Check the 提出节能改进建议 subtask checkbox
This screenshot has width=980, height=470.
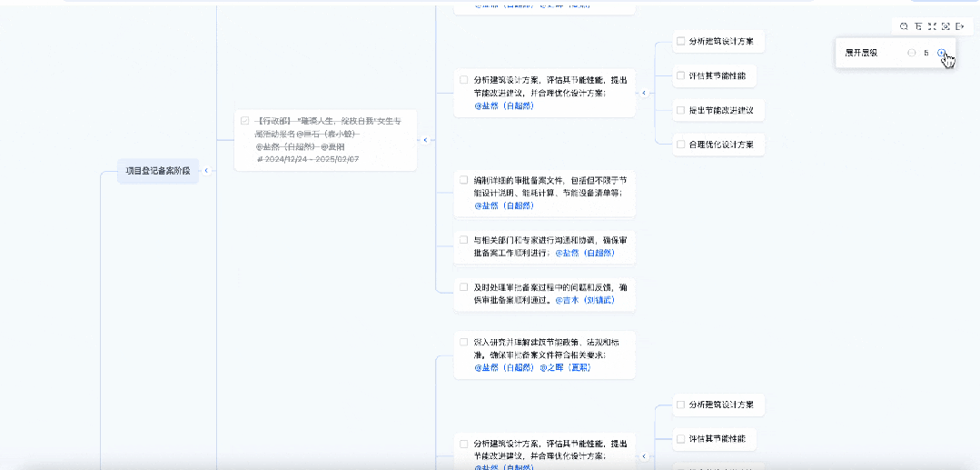click(x=680, y=110)
